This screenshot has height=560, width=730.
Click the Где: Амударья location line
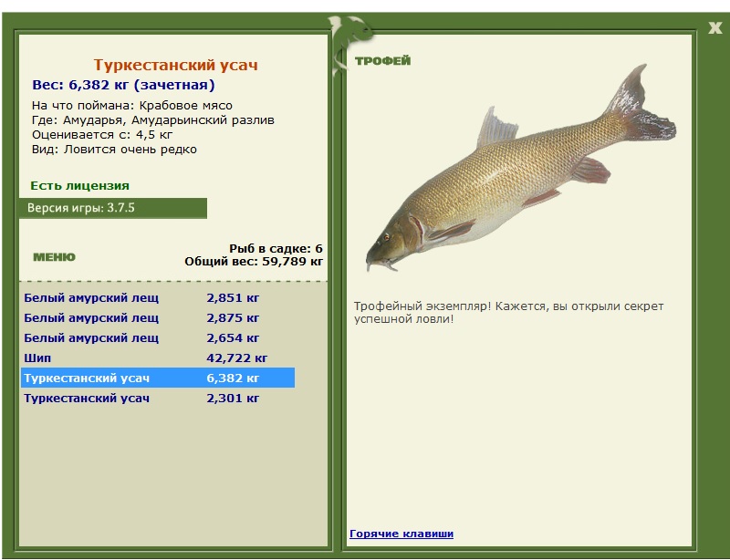coord(153,120)
